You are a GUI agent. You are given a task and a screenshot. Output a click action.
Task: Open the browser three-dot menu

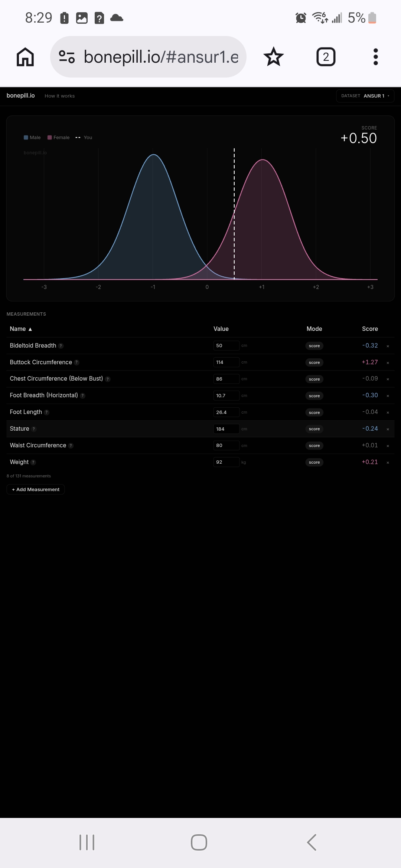click(x=376, y=57)
